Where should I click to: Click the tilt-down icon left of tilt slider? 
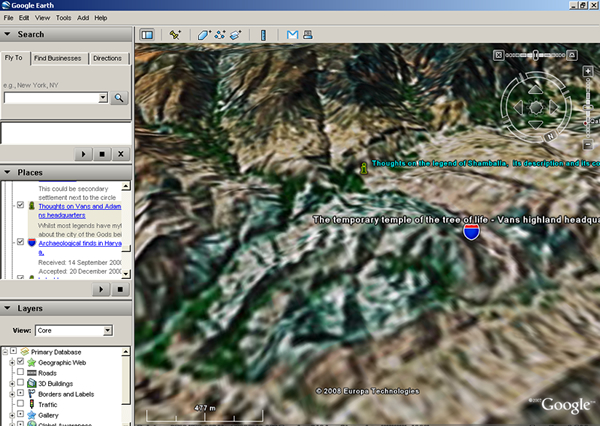click(499, 55)
